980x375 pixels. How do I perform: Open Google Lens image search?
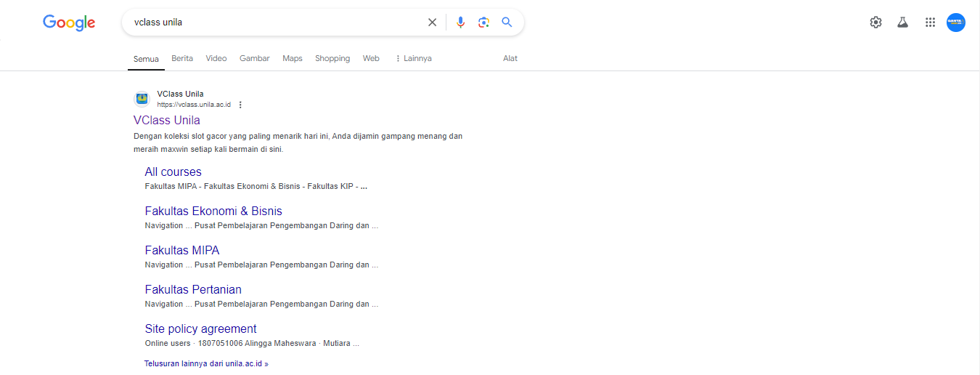click(x=483, y=23)
